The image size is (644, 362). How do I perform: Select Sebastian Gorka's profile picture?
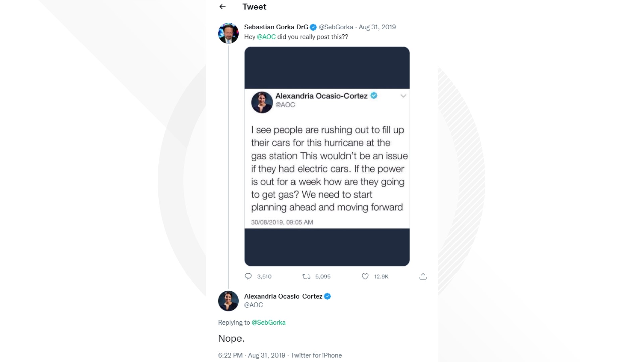coord(228,34)
